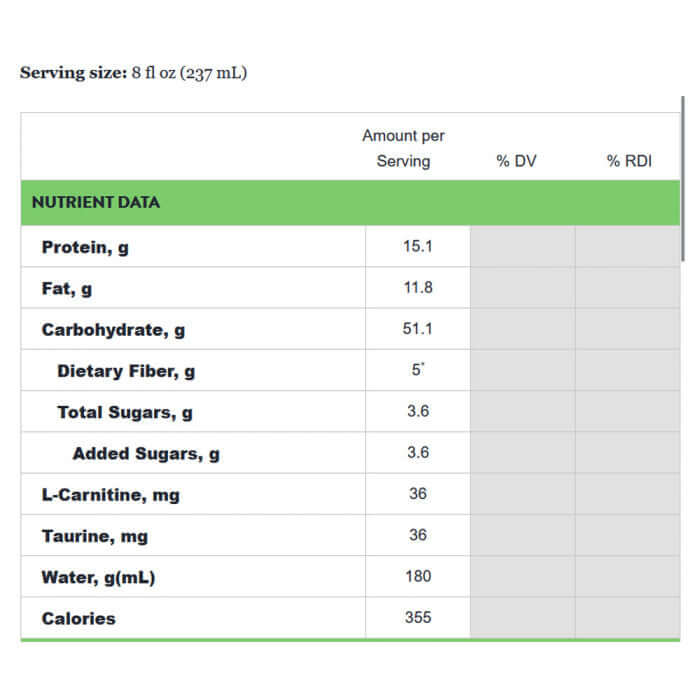Click the Calories row label

point(78,618)
